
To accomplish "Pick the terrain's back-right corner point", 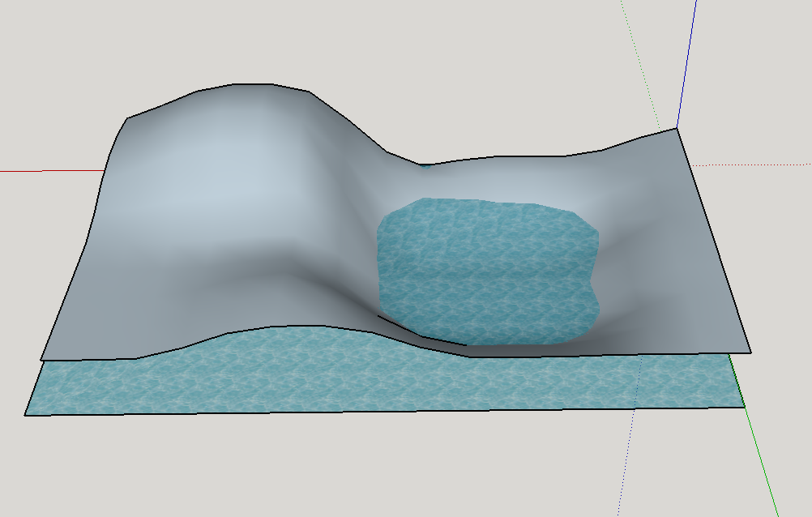I will point(677,129).
